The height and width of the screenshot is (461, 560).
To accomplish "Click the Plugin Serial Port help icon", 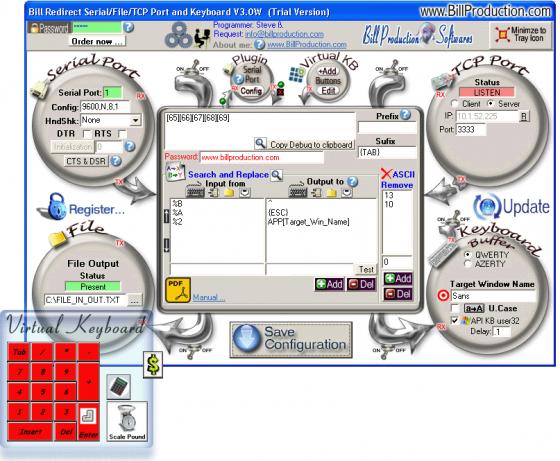I will click(x=237, y=79).
